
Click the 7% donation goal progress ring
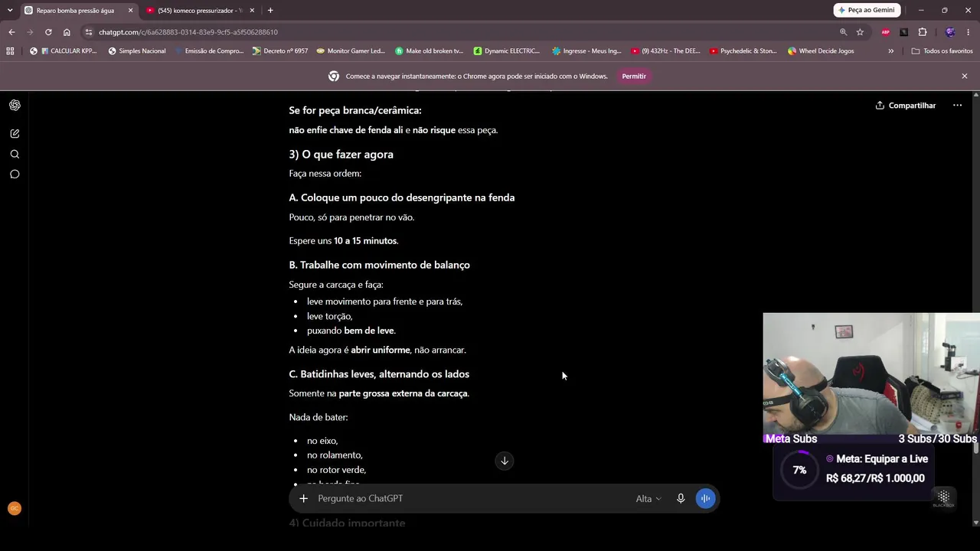pos(799,470)
